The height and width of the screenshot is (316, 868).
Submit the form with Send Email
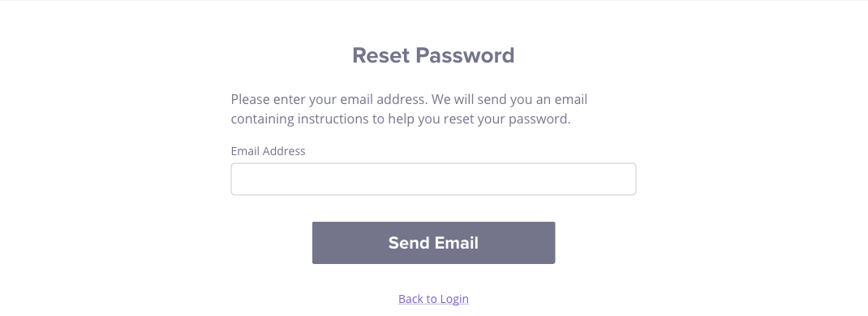[433, 243]
